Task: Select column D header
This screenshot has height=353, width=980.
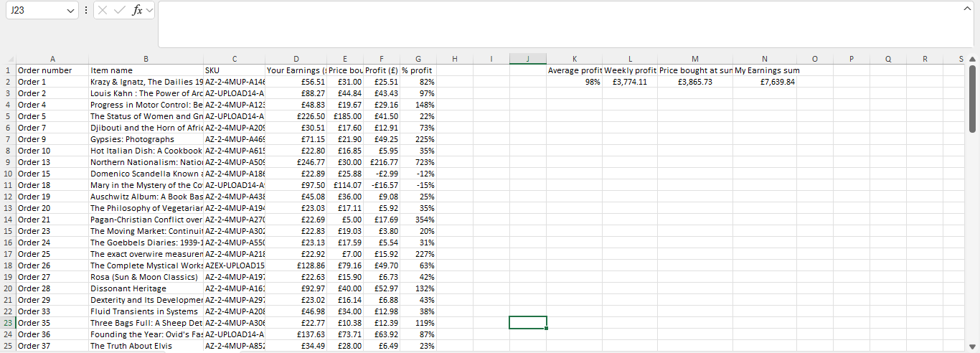Action: [296, 59]
